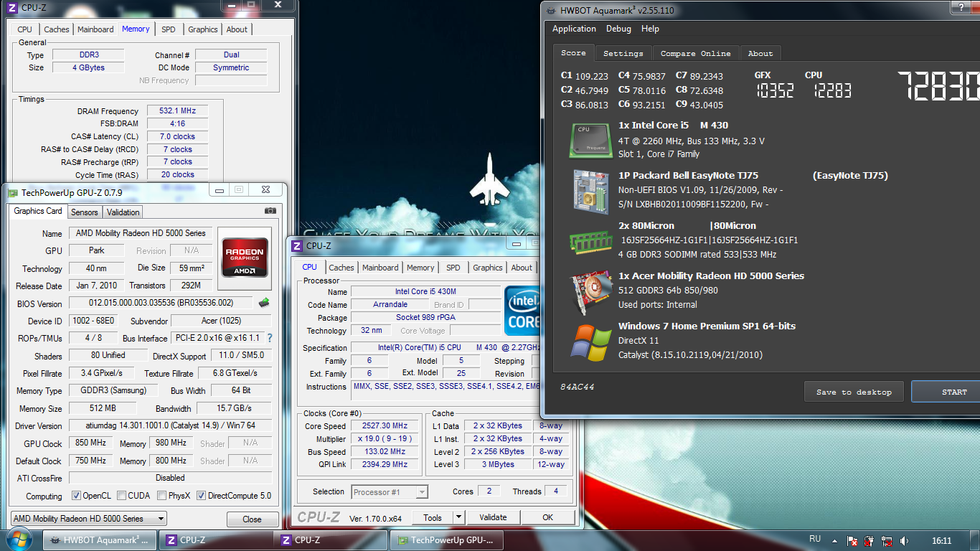This screenshot has height=551, width=980.
Task: Toggle the DirectCompute 5.0 checkbox
Action: click(x=201, y=496)
